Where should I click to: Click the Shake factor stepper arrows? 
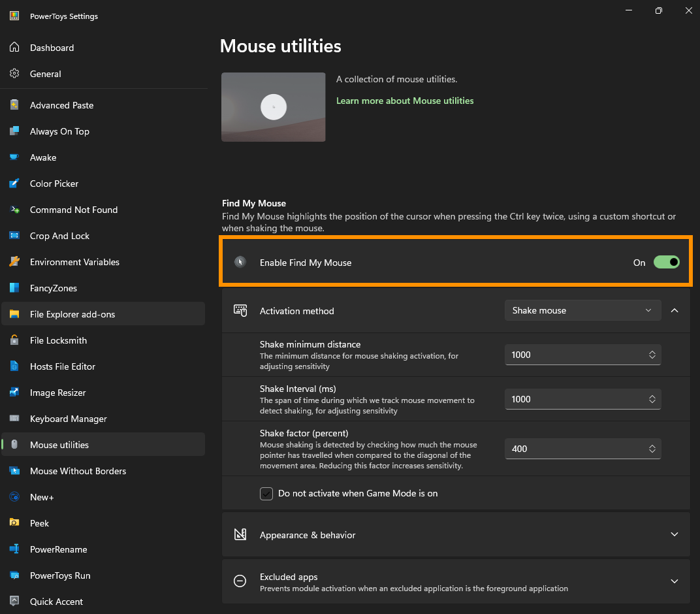652,449
